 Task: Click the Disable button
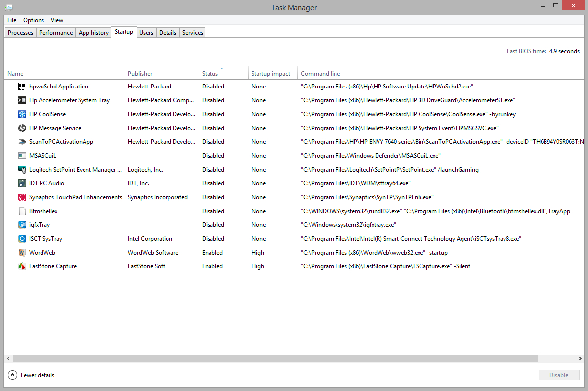coord(559,375)
